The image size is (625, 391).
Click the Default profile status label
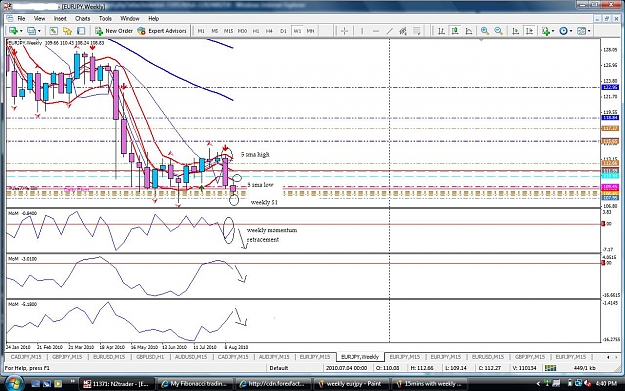tap(279, 368)
